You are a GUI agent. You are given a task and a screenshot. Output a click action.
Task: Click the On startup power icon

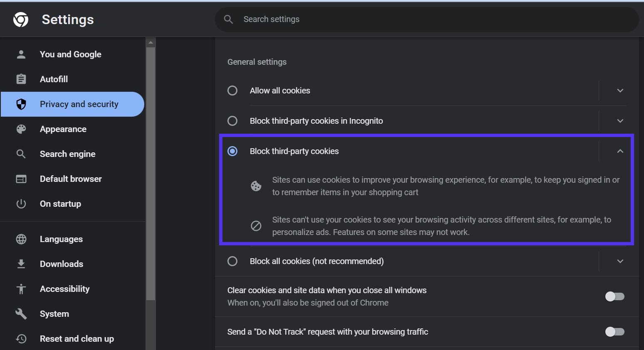[x=21, y=204]
